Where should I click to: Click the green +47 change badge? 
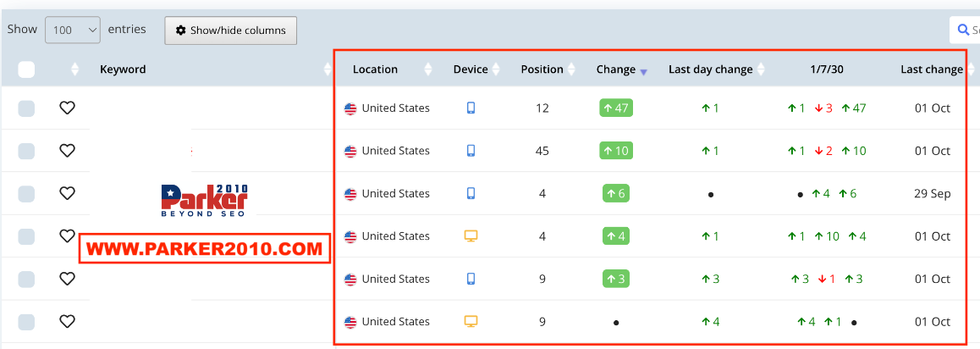[x=615, y=108]
